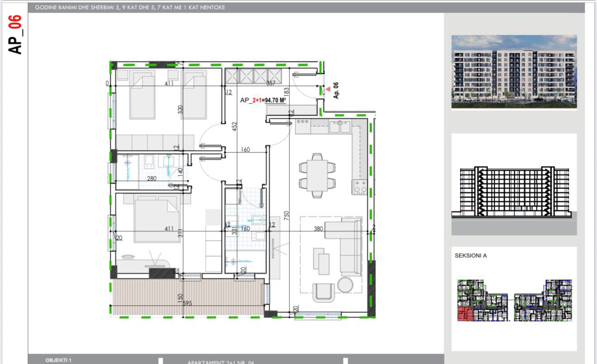Click the '183' entry hall dimension
This screenshot has height=364, width=597.
[286, 92]
